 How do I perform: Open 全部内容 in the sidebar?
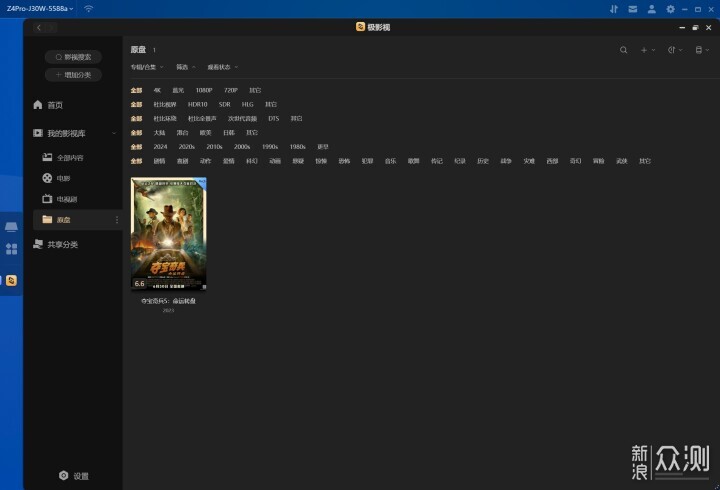(63, 158)
